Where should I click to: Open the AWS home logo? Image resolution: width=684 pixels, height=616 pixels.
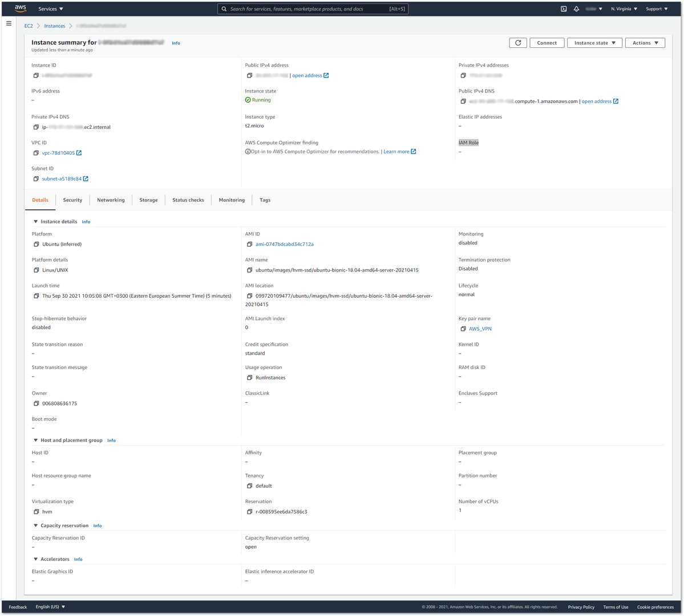pos(21,9)
